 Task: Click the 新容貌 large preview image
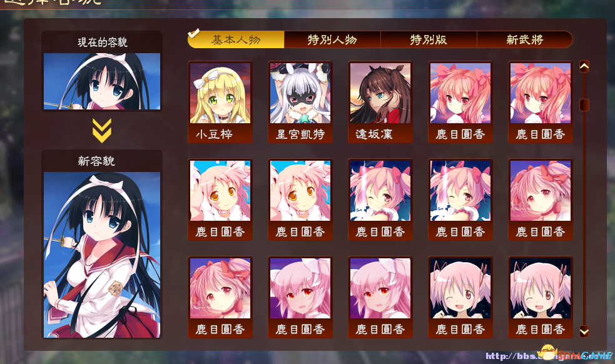102,255
